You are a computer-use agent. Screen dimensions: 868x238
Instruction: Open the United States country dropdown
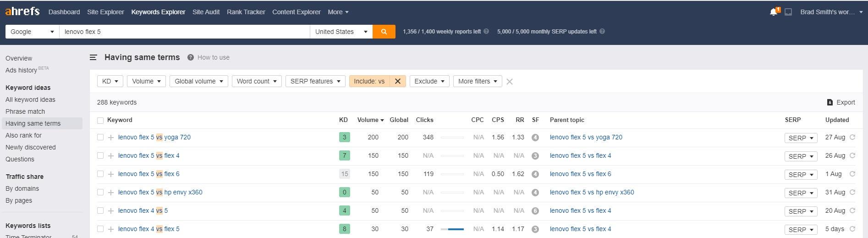pyautogui.click(x=341, y=32)
